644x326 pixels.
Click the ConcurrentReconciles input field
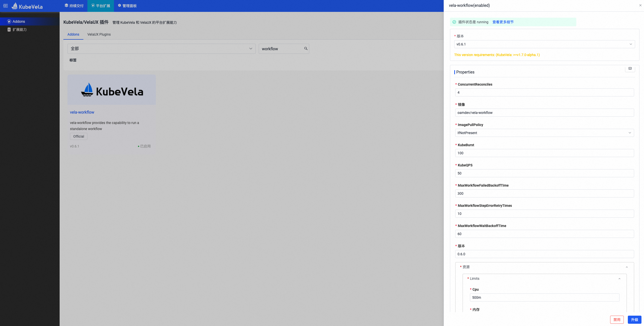544,92
